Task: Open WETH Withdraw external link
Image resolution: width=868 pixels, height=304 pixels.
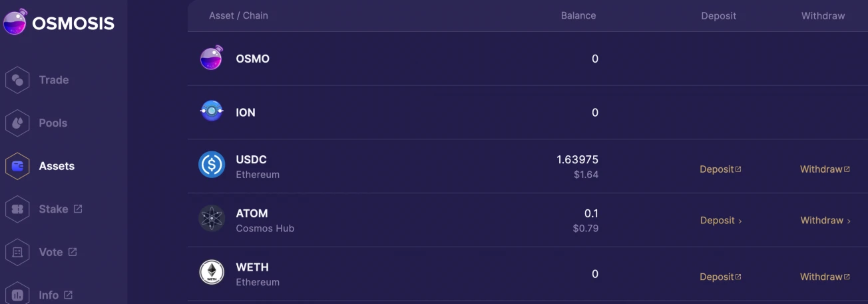Action: pos(825,277)
